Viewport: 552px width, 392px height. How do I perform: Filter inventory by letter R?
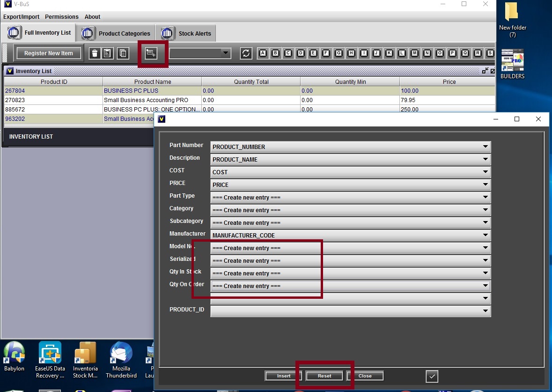coord(478,53)
